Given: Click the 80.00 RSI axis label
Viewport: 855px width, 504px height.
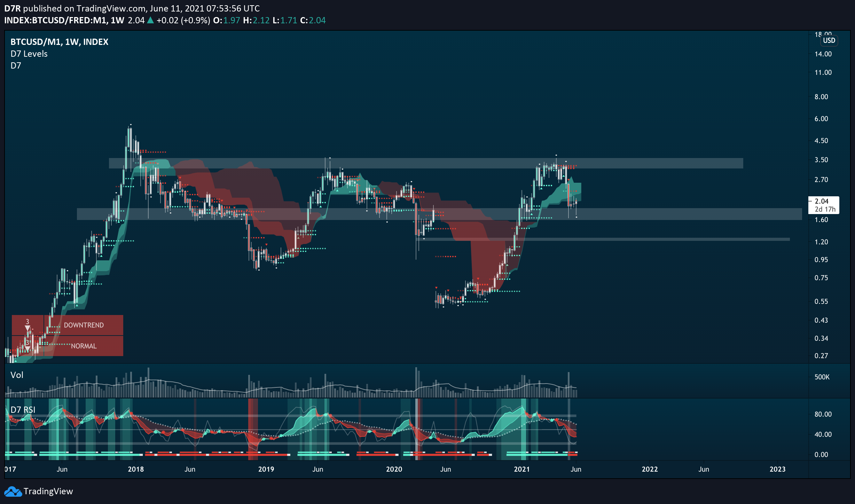Looking at the screenshot, I should 823,414.
